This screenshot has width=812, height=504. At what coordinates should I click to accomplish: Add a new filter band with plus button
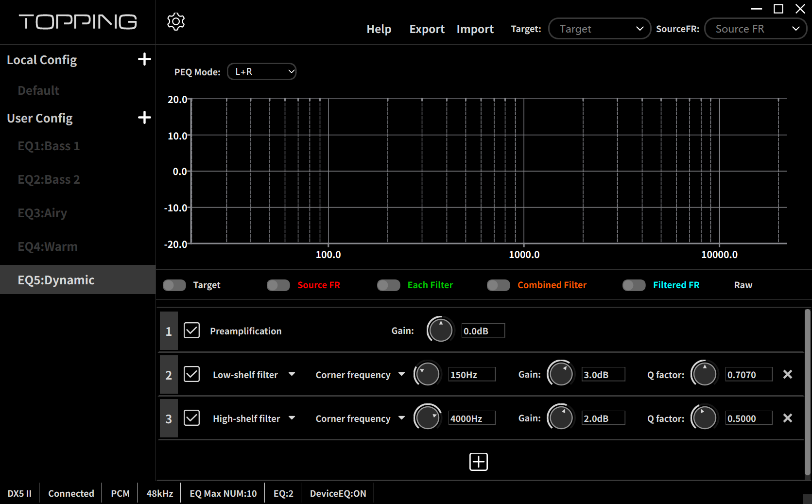coord(478,462)
